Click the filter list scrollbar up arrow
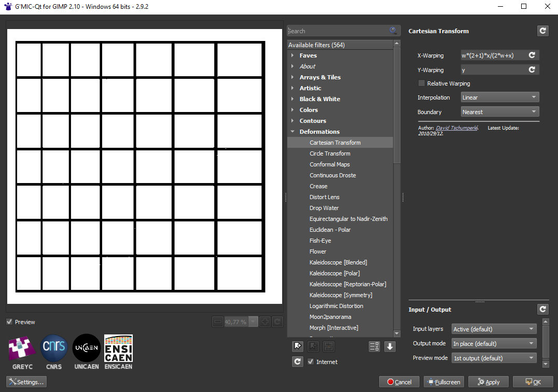558x392 pixels. [x=397, y=43]
